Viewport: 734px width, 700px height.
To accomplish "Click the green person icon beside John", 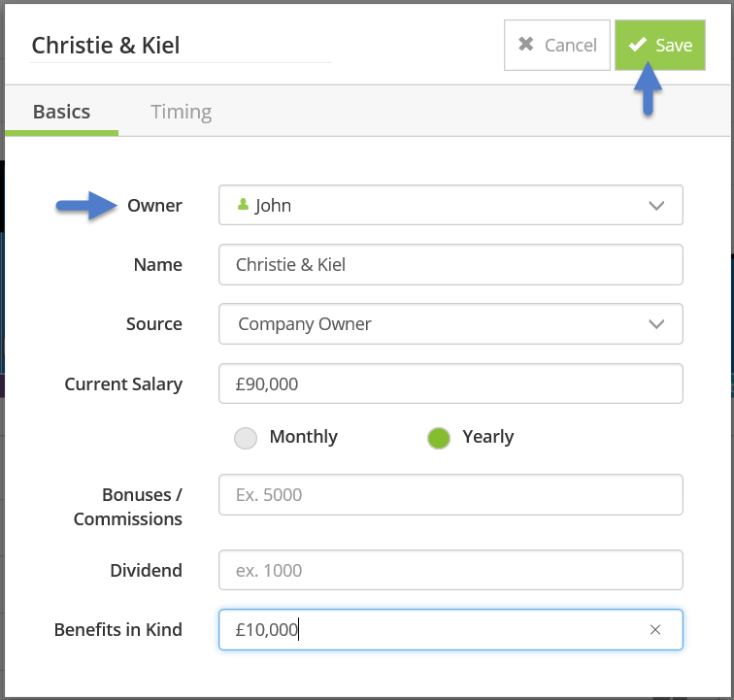I will [x=243, y=205].
